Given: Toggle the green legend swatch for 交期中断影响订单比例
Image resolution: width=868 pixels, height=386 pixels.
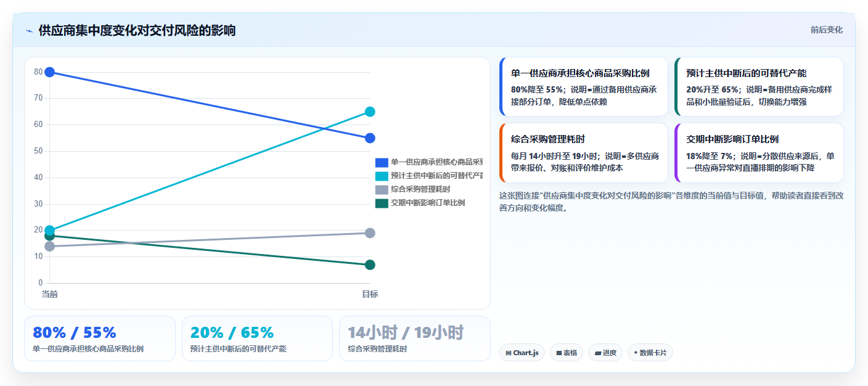Looking at the screenshot, I should tap(382, 203).
